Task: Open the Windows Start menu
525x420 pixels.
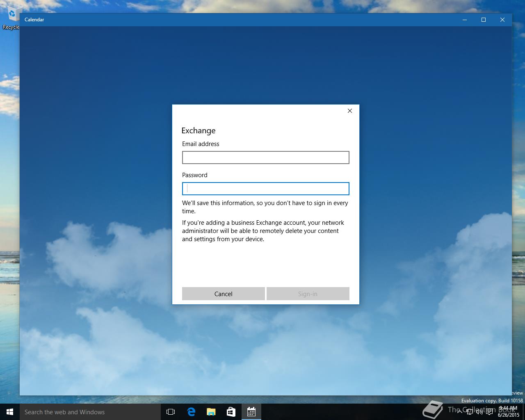Action: 10,412
